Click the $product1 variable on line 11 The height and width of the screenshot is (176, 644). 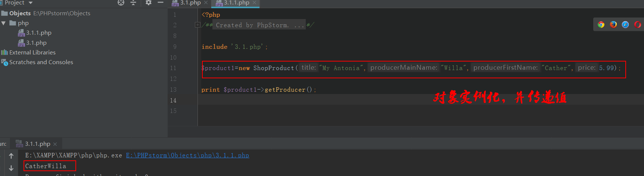pyautogui.click(x=218, y=68)
